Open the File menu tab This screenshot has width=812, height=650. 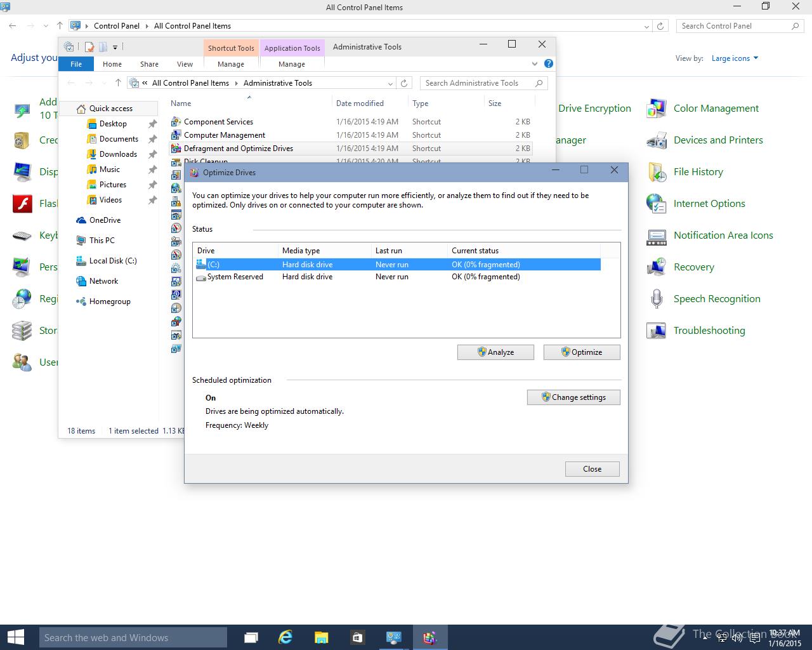click(76, 64)
